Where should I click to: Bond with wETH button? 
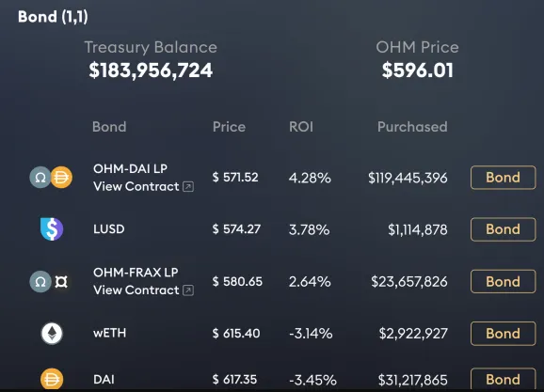coord(504,334)
